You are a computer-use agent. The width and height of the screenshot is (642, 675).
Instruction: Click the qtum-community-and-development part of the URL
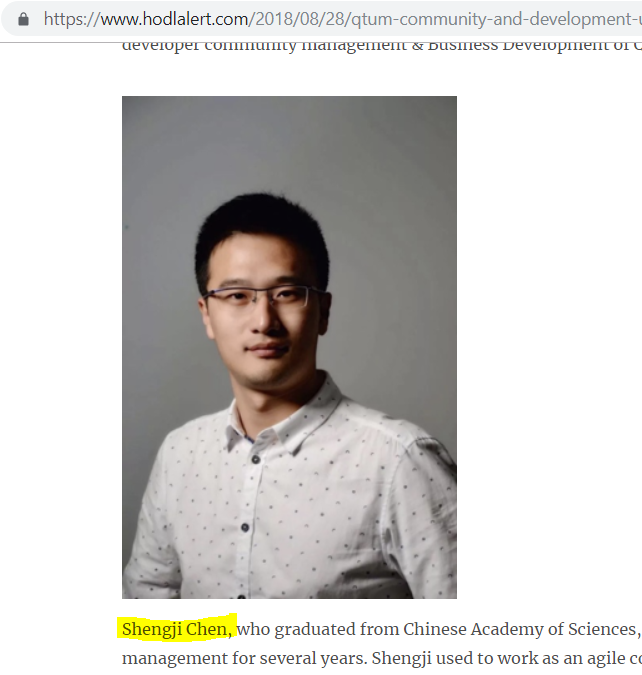[491, 19]
